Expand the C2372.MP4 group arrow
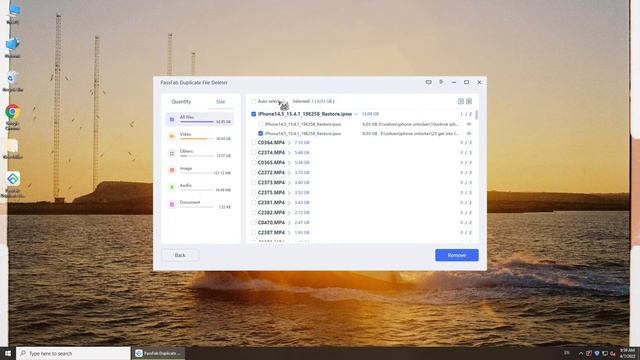 289,173
